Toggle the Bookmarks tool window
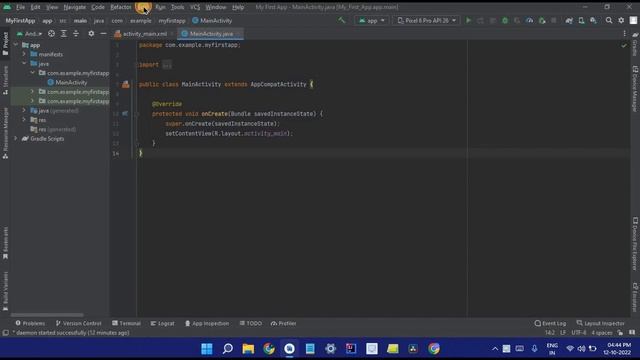This screenshot has height=360, width=640. click(5, 243)
